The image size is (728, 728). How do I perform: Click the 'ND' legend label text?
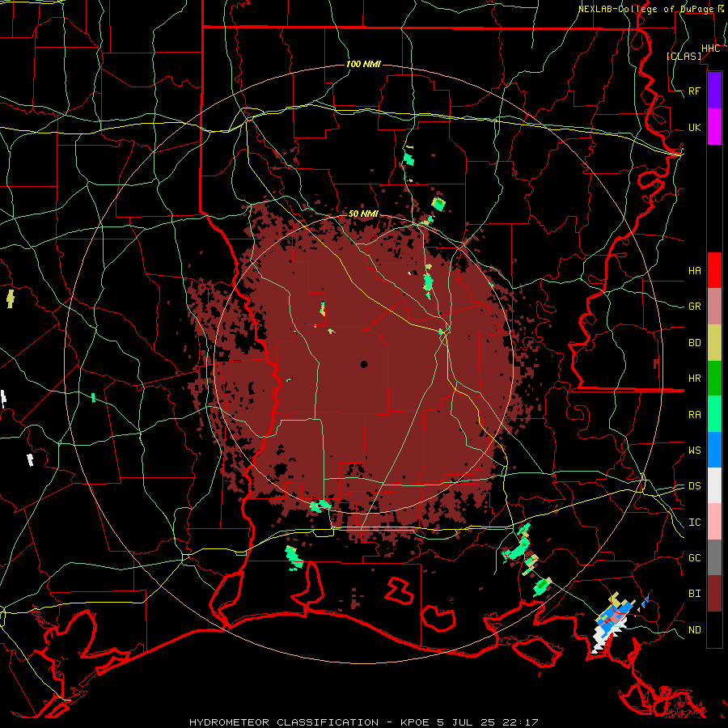click(x=694, y=630)
